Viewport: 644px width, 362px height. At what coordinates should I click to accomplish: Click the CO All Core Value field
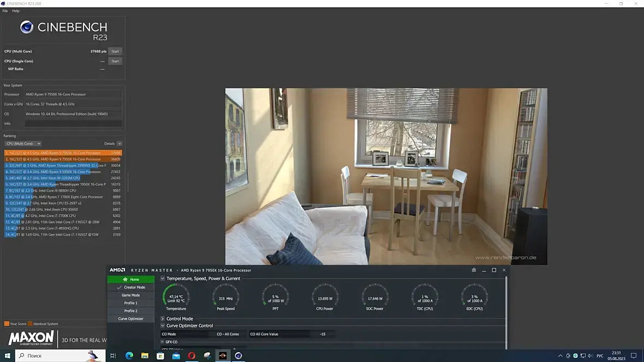(x=323, y=334)
